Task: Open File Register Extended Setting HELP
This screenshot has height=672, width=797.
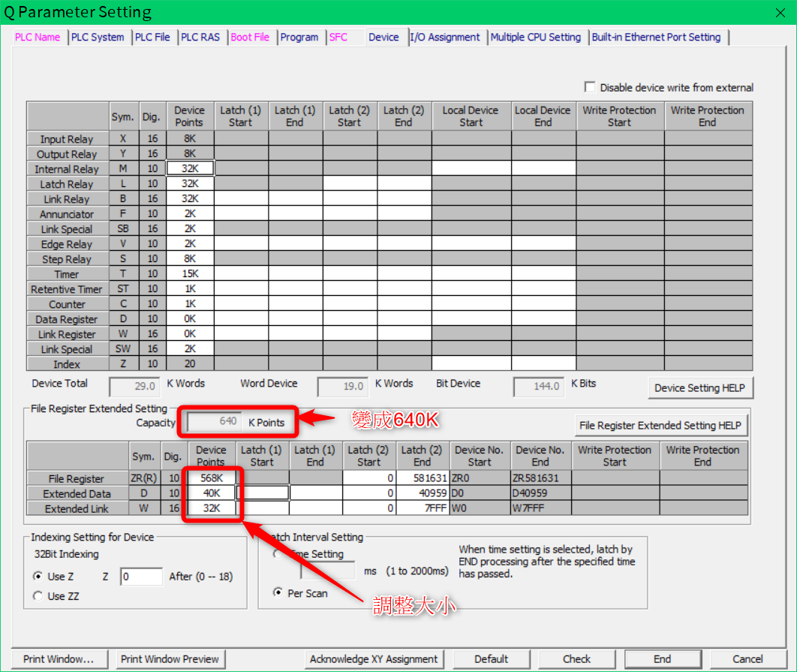Action: tap(660, 426)
